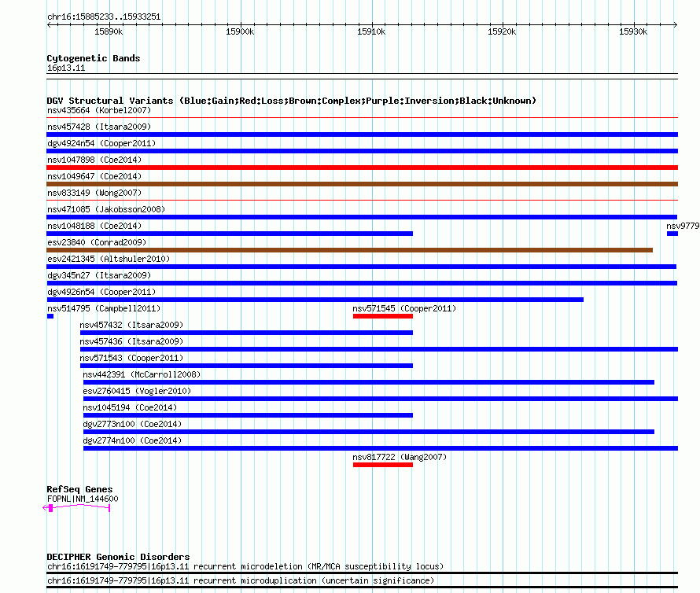Select the esv2760415 (Vogler2010) blue bar
Screen dimensions: 700x593
tap(381, 399)
